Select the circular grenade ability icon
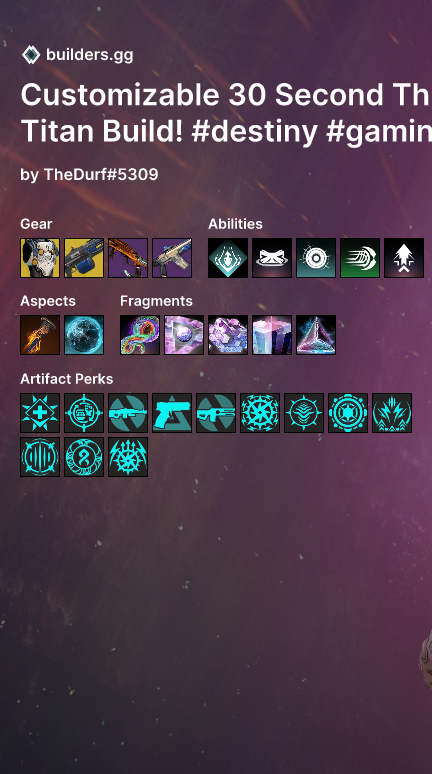 point(316,258)
